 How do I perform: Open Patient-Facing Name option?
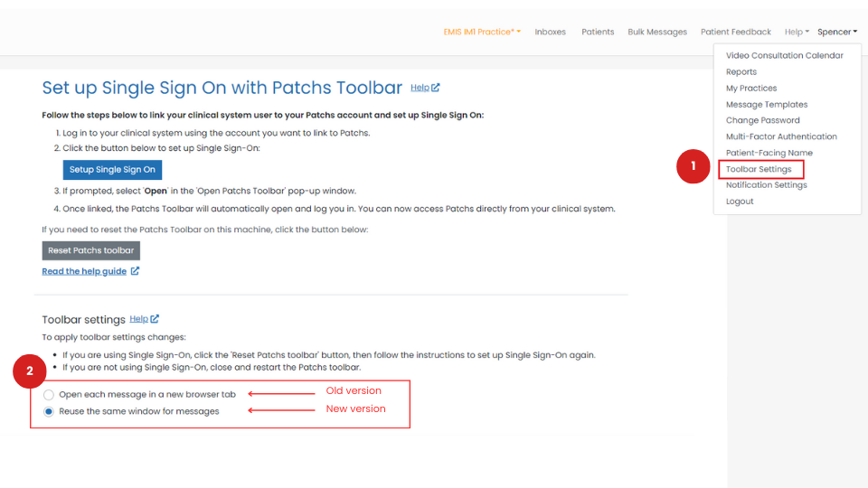769,153
